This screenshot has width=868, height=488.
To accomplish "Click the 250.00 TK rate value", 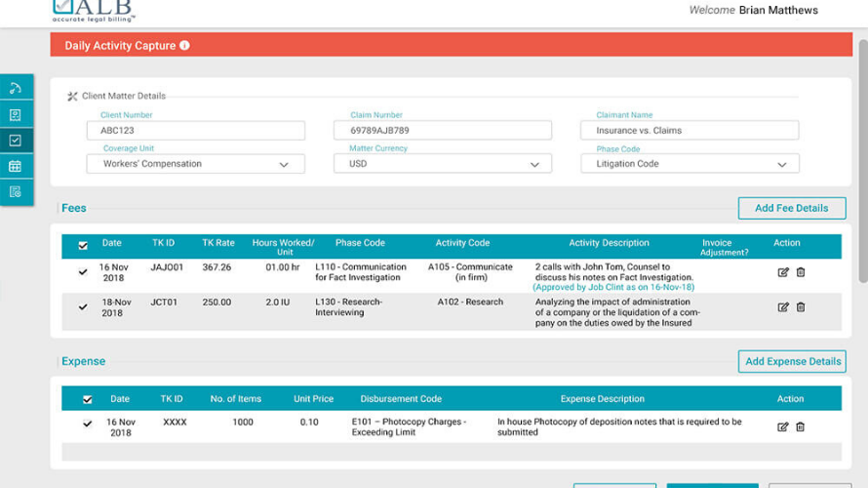I will [x=217, y=302].
